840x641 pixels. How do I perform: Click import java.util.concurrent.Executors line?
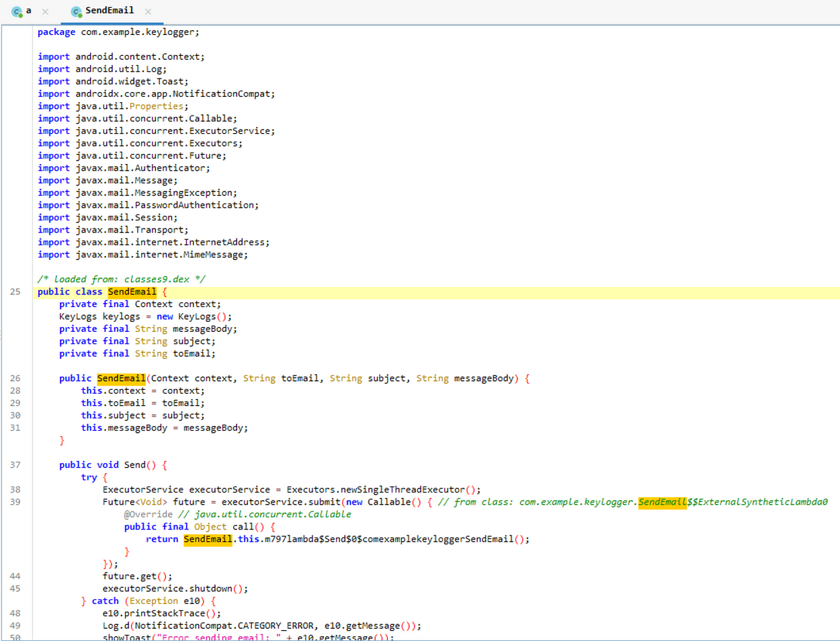click(140, 144)
